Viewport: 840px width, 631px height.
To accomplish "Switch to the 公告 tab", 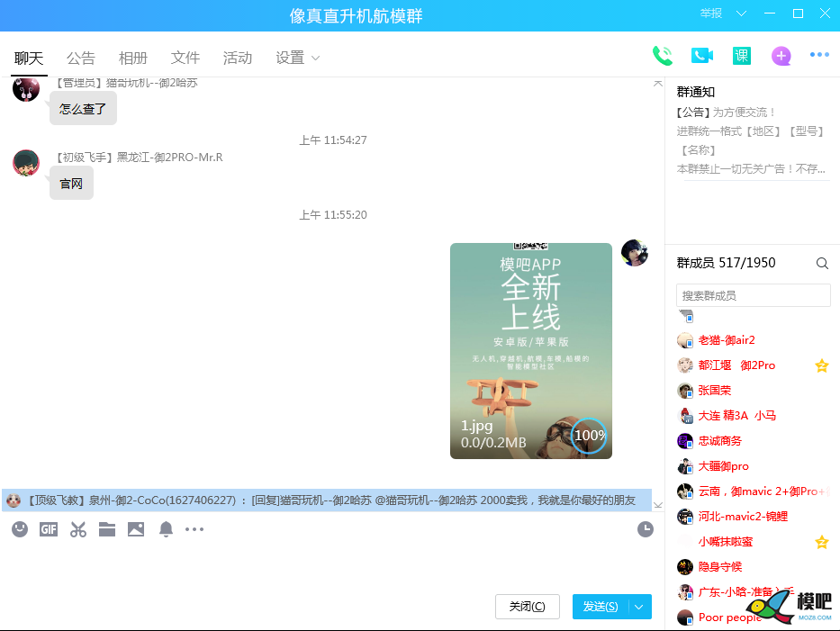I will (81, 58).
